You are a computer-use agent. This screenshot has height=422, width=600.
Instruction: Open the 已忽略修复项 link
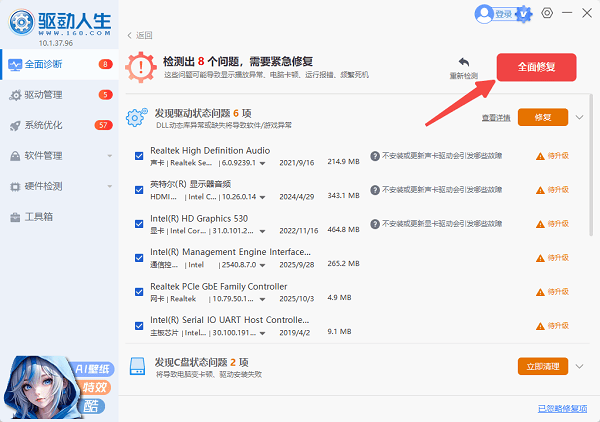(562, 409)
